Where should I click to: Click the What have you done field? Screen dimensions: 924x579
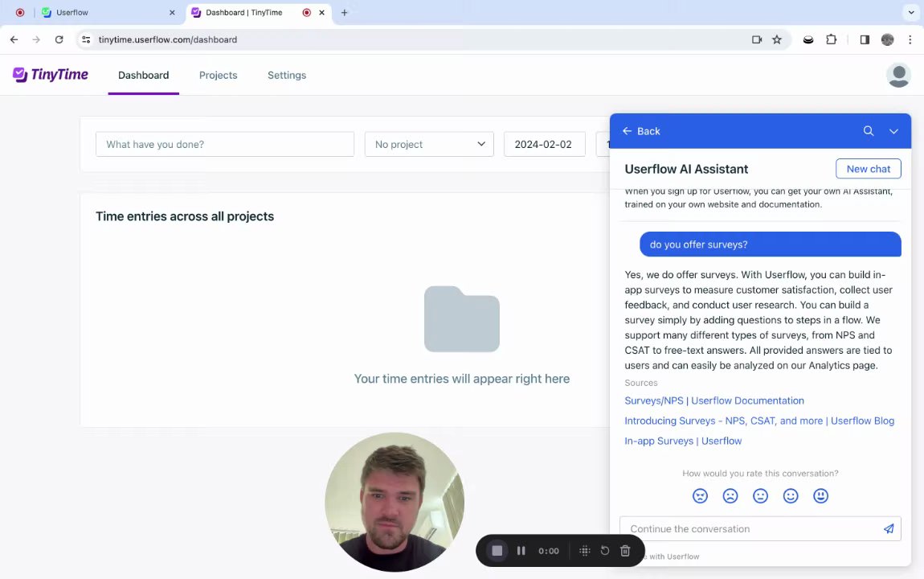coord(224,144)
